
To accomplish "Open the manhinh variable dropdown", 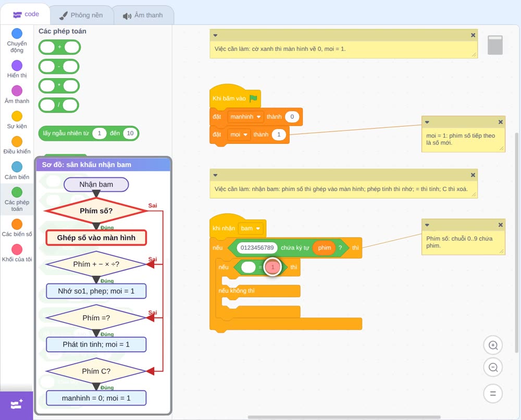I will [245, 117].
